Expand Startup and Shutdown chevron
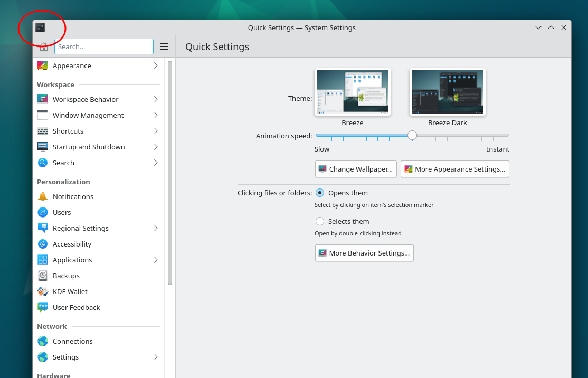Image resolution: width=588 pixels, height=378 pixels. pos(156,147)
